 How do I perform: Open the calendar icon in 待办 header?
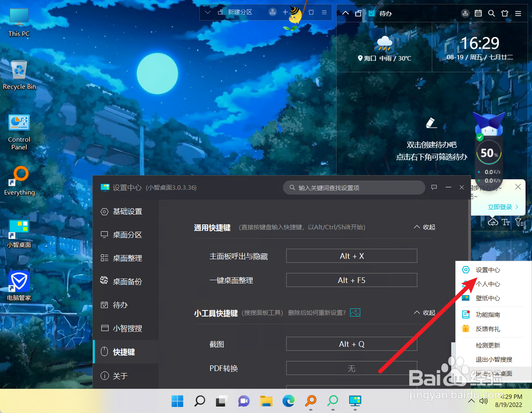(x=478, y=13)
